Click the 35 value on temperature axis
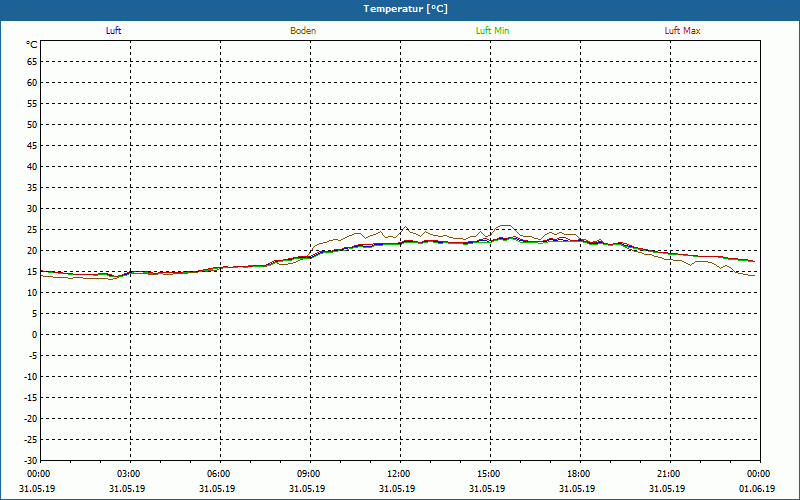 [32, 188]
